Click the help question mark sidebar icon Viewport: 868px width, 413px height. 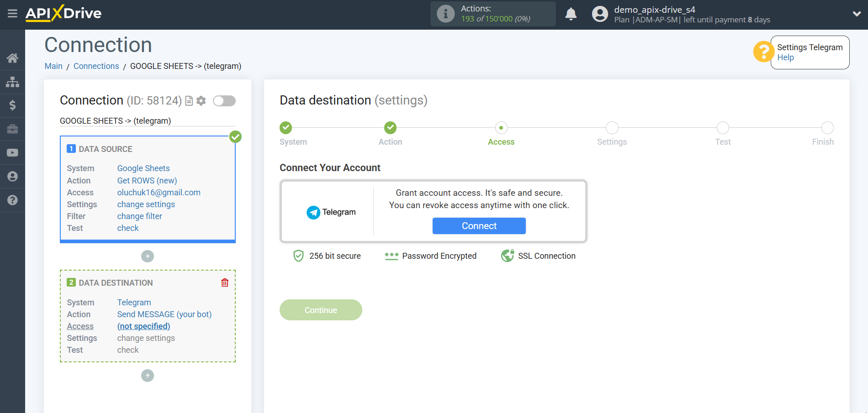coord(12,200)
